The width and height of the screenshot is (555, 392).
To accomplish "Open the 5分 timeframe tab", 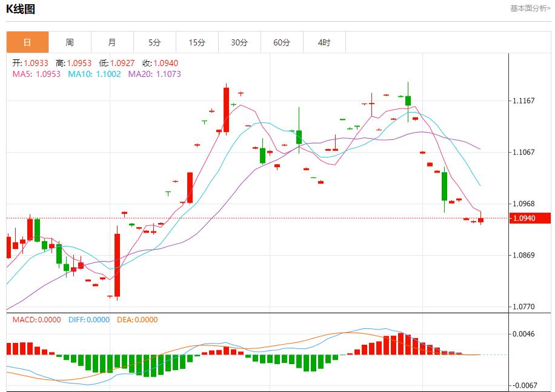I will (155, 42).
